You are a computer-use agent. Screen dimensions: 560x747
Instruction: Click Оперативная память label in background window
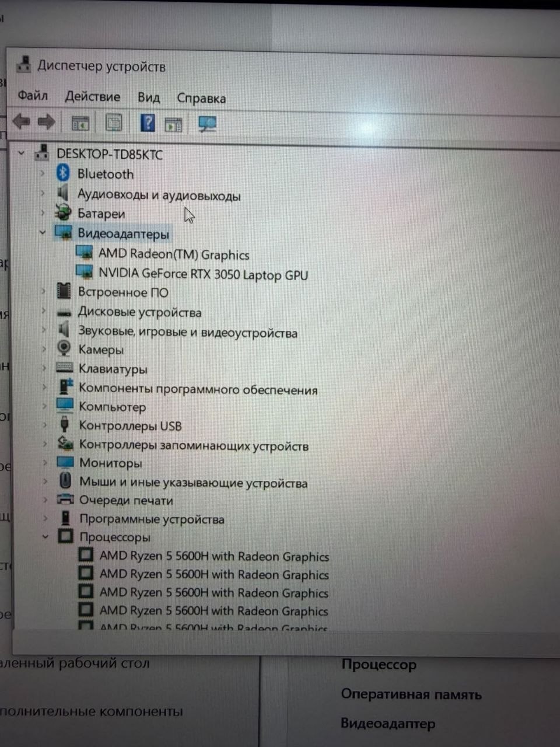tap(411, 694)
